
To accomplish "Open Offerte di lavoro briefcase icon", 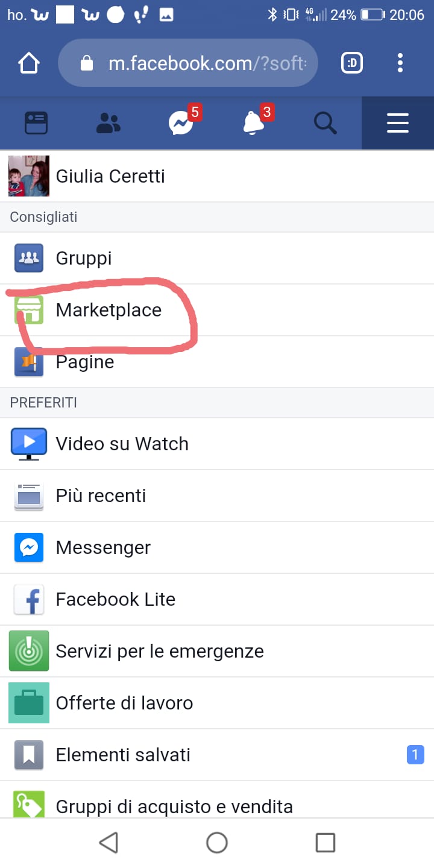I will [x=29, y=703].
